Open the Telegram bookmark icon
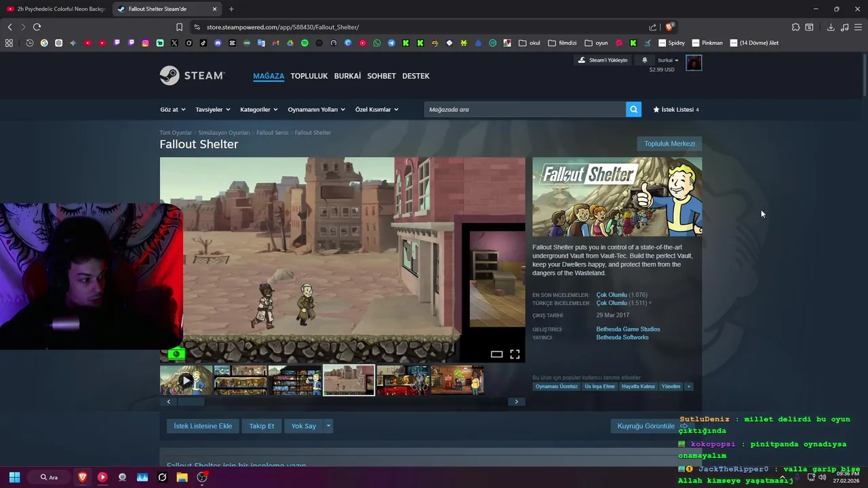 pyautogui.click(x=391, y=43)
